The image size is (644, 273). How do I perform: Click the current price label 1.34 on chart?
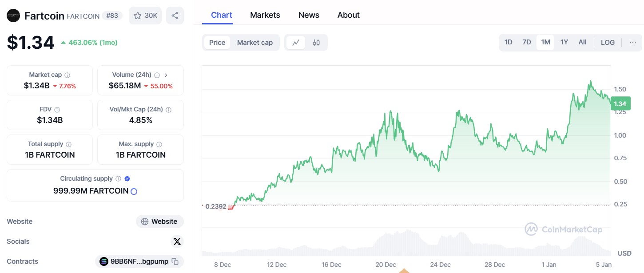(620, 104)
